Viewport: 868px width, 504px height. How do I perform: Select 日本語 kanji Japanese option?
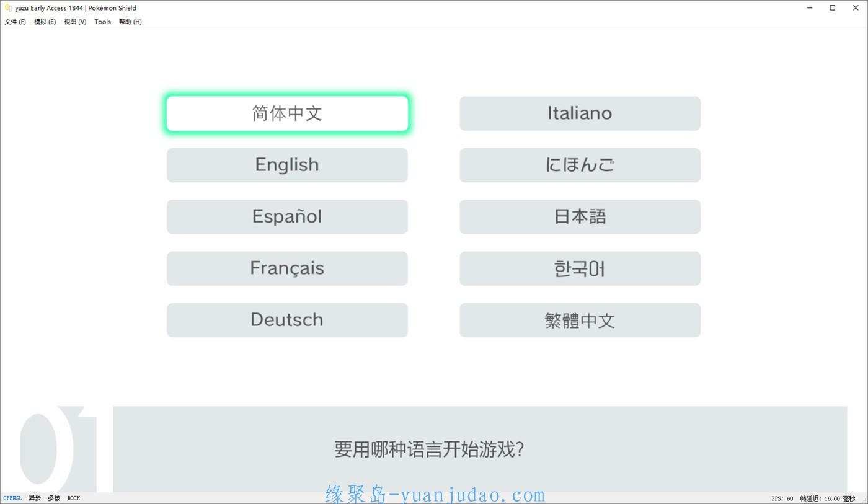(580, 217)
